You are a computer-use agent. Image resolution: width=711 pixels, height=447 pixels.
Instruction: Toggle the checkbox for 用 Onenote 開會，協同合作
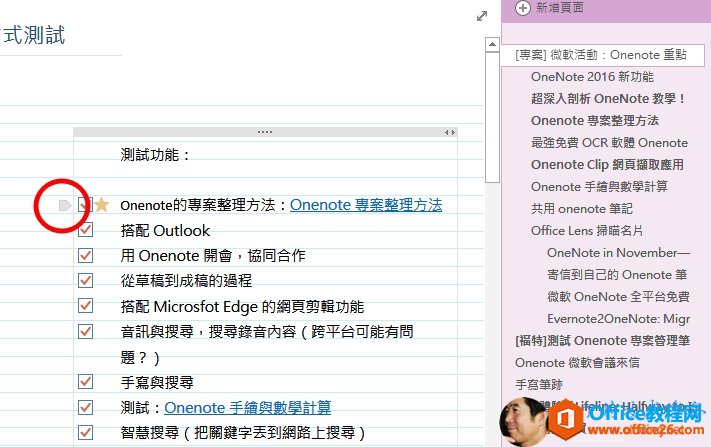coord(85,255)
